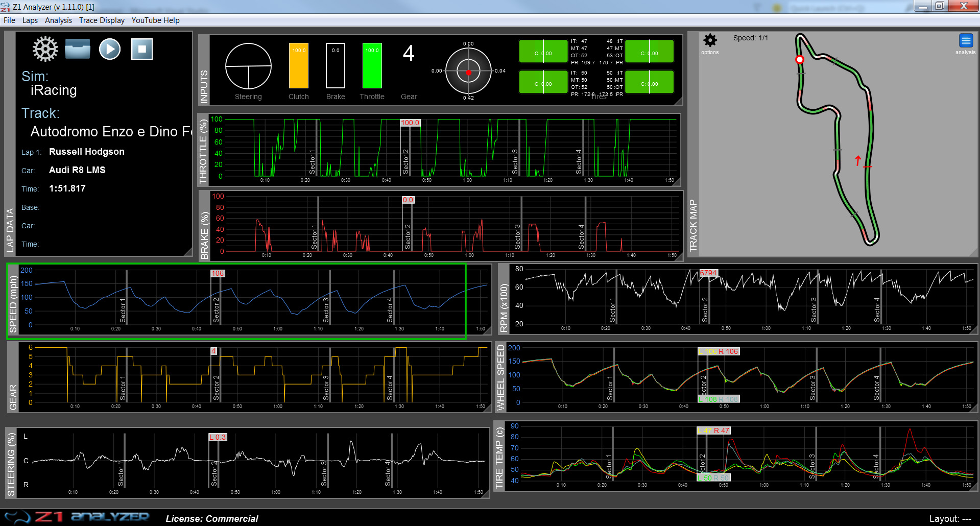Click the Z1 Analyzer title bar icon
980x526 pixels.
click(x=5, y=7)
